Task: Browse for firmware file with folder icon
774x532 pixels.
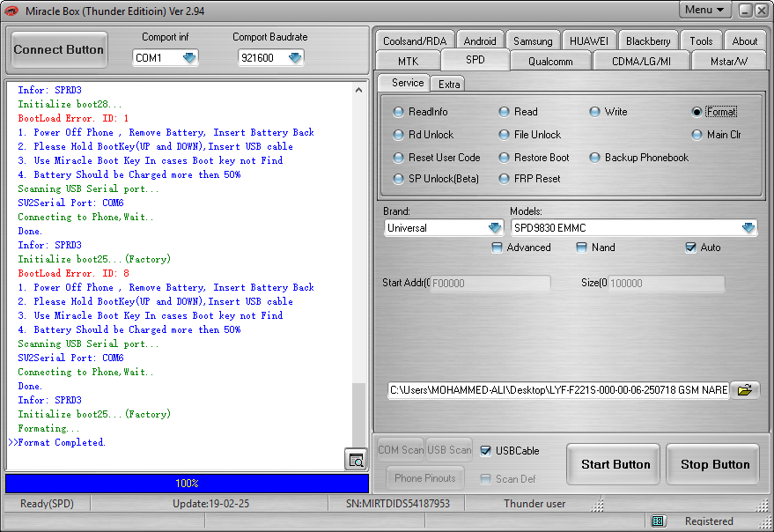Action: [x=744, y=389]
